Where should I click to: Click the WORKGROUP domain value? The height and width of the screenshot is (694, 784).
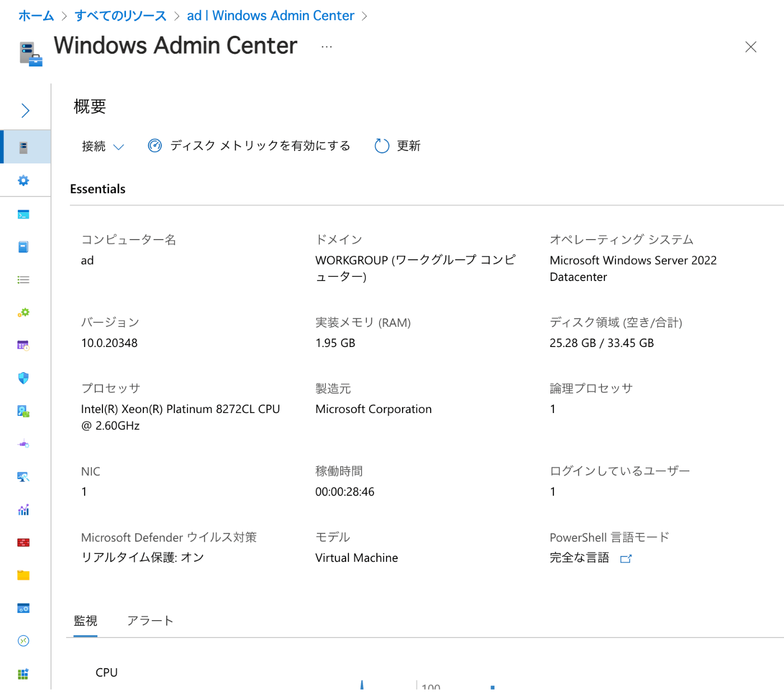click(x=416, y=268)
